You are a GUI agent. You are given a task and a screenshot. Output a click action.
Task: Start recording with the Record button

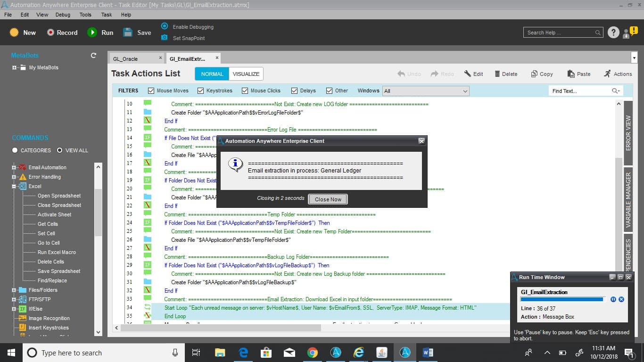point(62,33)
